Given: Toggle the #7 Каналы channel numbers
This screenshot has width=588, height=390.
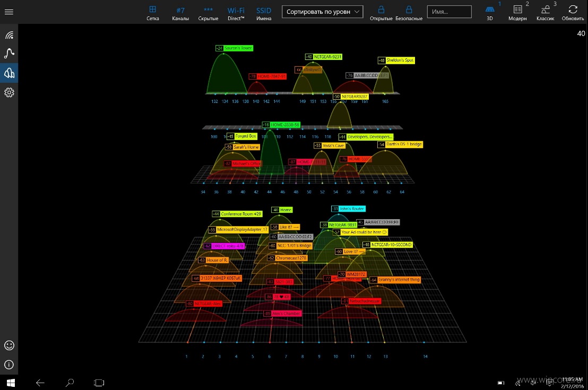Looking at the screenshot, I should [180, 13].
